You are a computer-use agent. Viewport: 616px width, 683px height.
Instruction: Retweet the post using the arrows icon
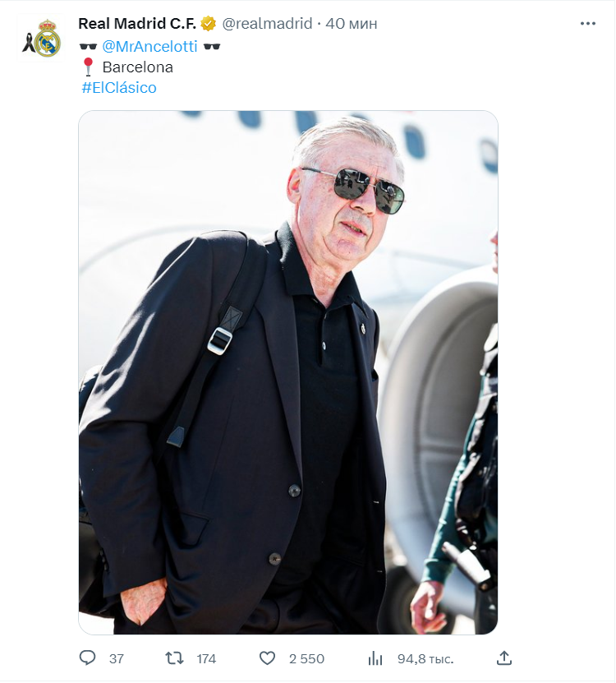tap(175, 658)
